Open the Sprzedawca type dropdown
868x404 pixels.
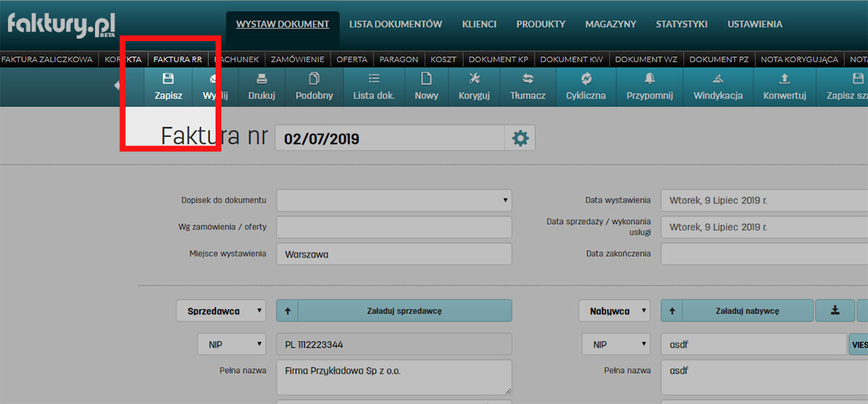221,311
